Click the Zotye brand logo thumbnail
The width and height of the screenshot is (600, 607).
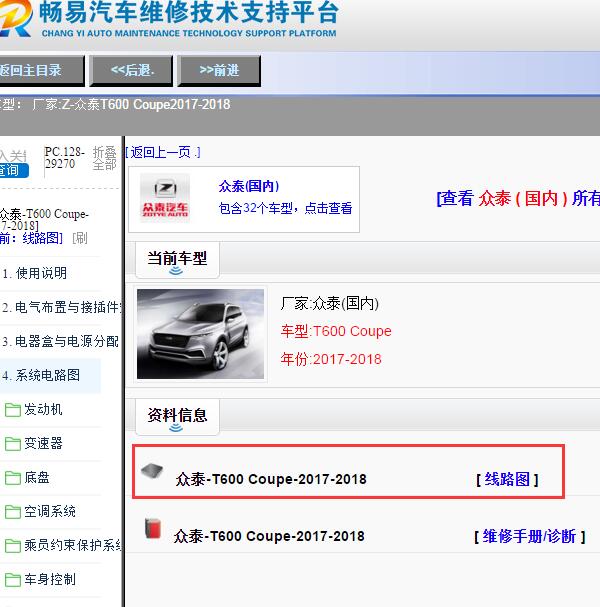click(x=165, y=198)
